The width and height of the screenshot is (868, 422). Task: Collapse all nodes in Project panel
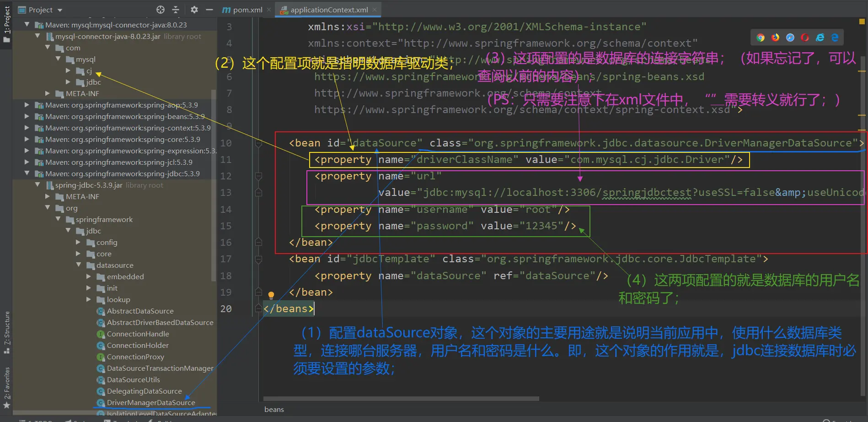[176, 10]
